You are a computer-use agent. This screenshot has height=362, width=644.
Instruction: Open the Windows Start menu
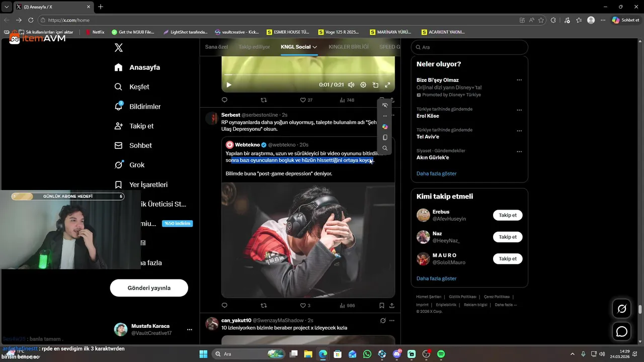tap(203, 354)
